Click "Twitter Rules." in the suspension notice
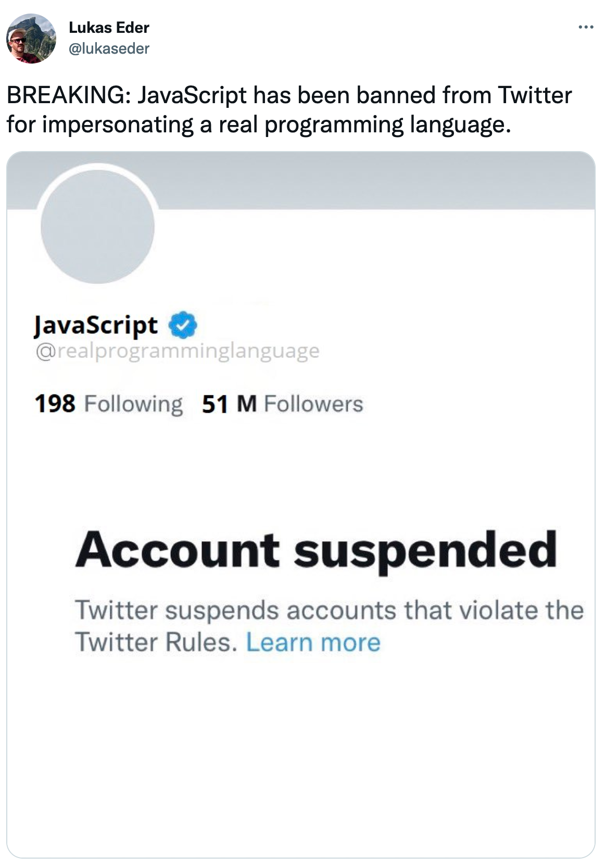This screenshot has width=605, height=868. 156,642
